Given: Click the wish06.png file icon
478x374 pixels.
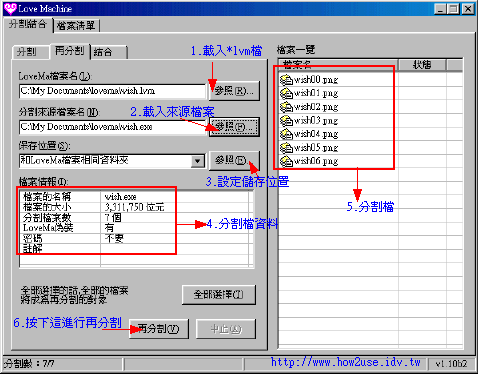Looking at the screenshot, I should tap(286, 161).
